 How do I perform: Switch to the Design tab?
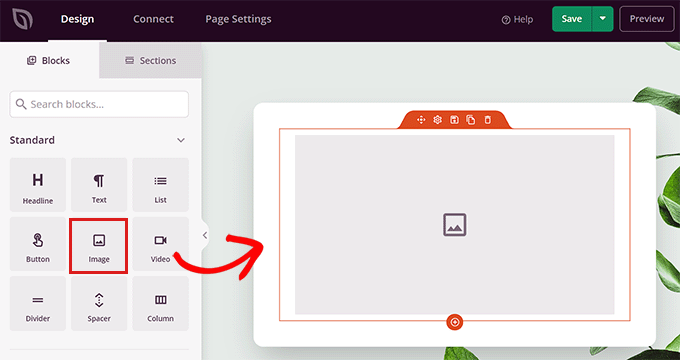(77, 19)
